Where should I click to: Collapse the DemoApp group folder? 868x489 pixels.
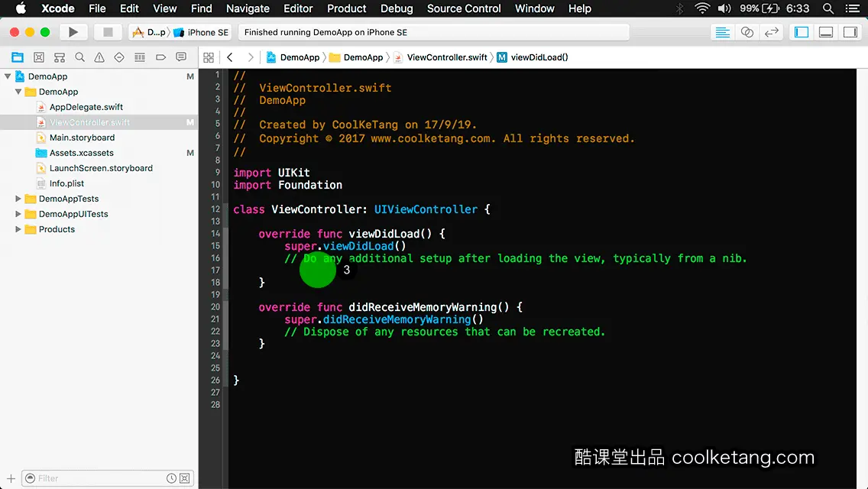coord(18,92)
